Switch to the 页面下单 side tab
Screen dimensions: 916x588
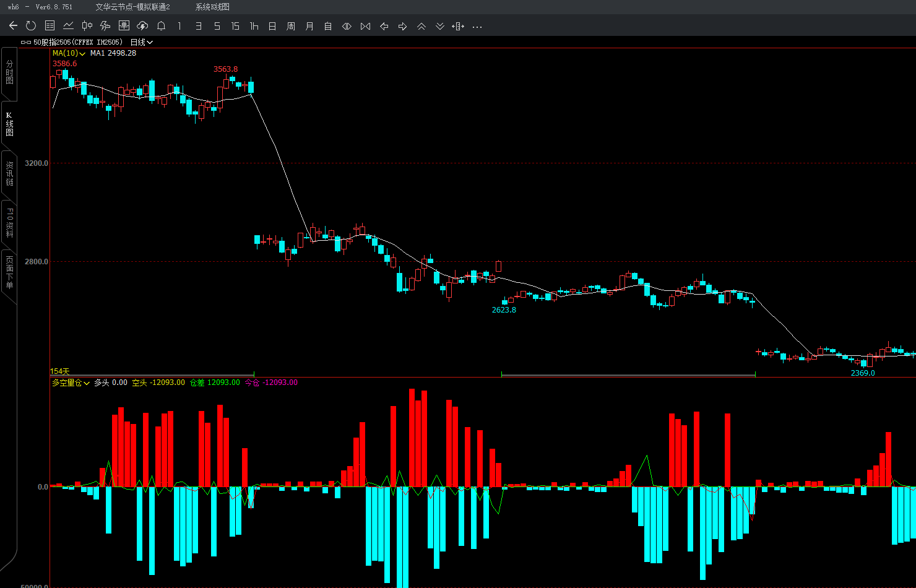coord(9,273)
